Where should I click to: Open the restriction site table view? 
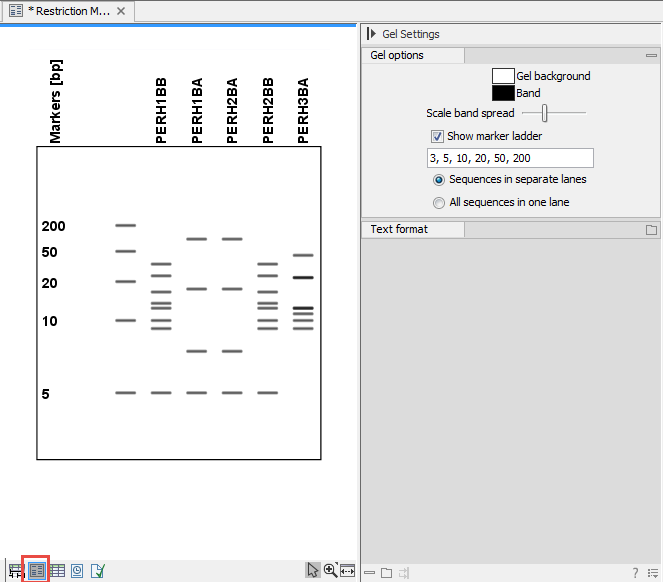coord(57,571)
